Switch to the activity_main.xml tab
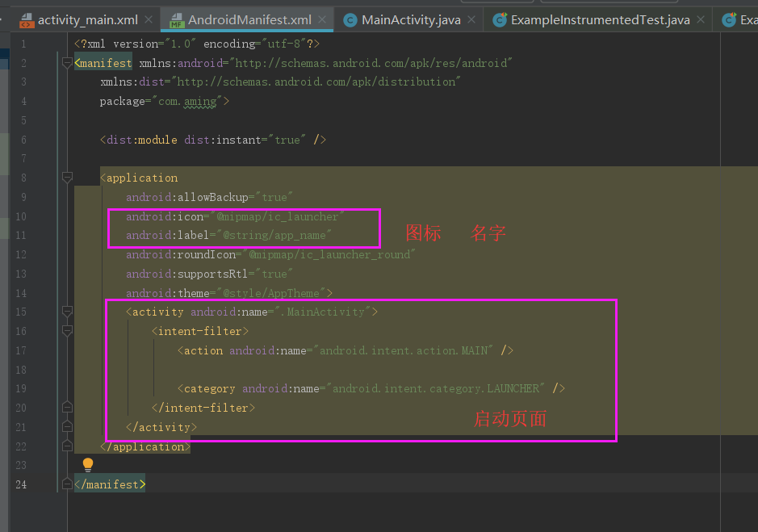This screenshot has height=532, width=758. pos(87,20)
